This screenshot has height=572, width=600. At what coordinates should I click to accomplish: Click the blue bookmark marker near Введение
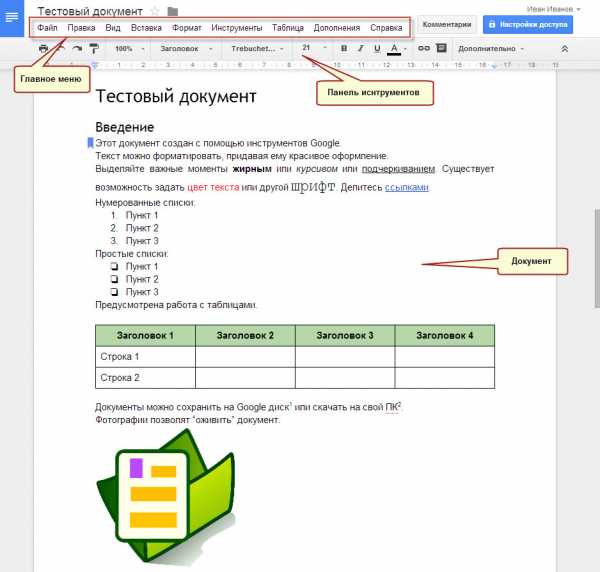point(90,143)
